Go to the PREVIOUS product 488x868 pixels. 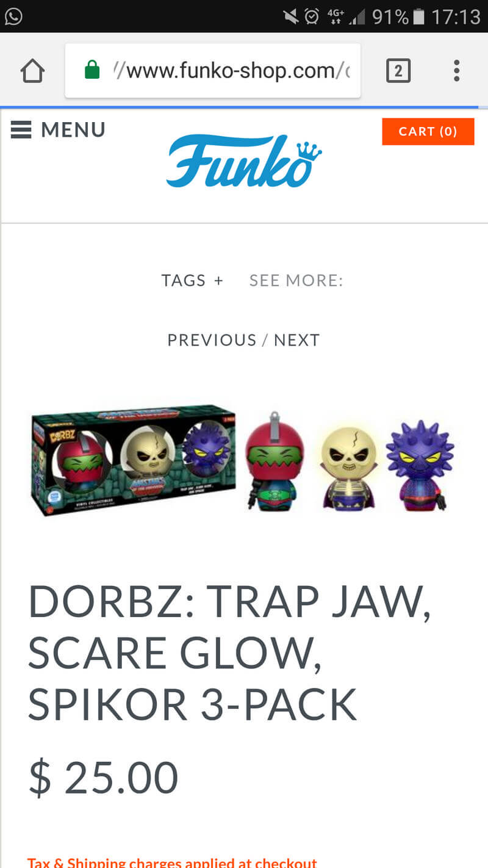[x=212, y=340]
